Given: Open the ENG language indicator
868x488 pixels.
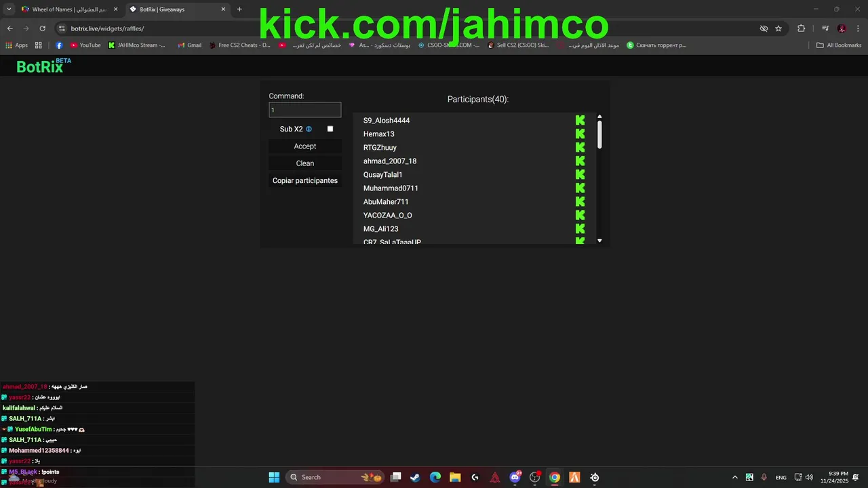Looking at the screenshot, I should (x=781, y=477).
